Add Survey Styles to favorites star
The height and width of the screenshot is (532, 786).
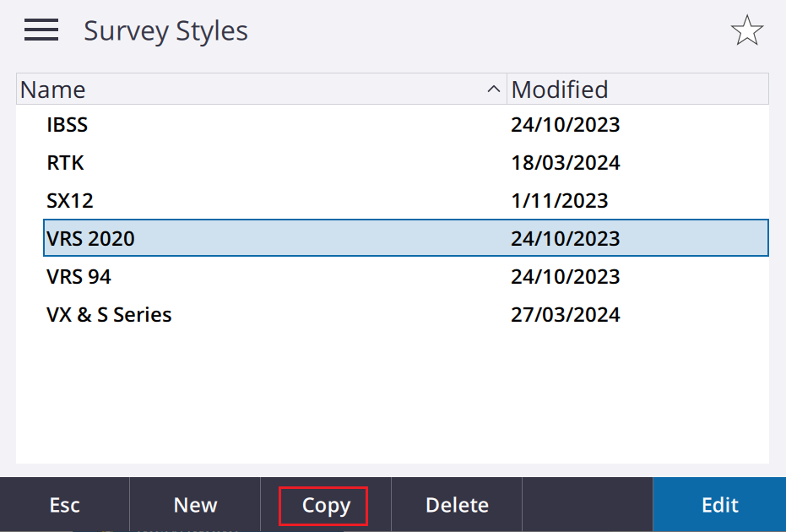pos(747,30)
